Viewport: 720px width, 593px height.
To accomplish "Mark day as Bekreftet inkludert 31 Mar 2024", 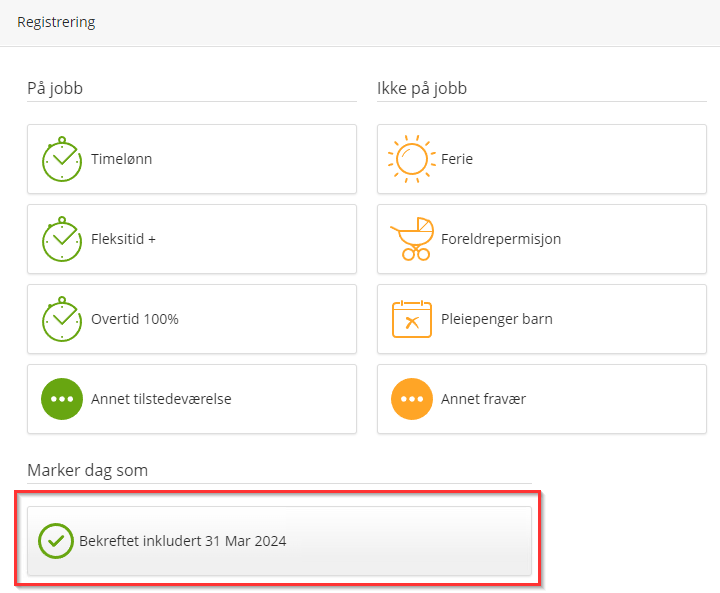I will click(279, 541).
